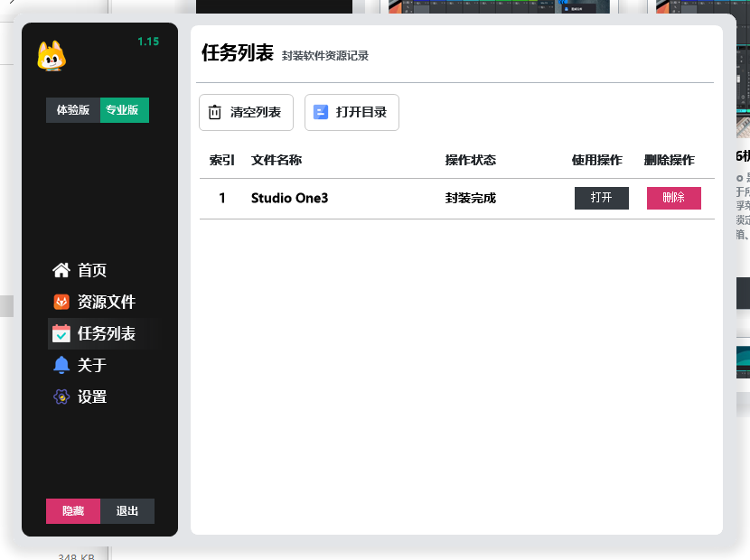Click the version number 1.15
Screen dimensions: 750x560
[x=147, y=41]
